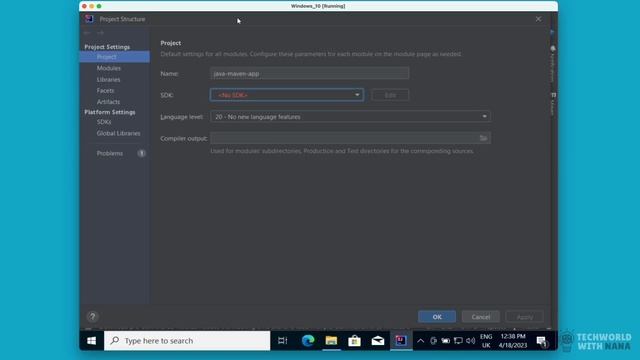Click the project Name field
Screen dimensions: 640x360
[309, 73]
